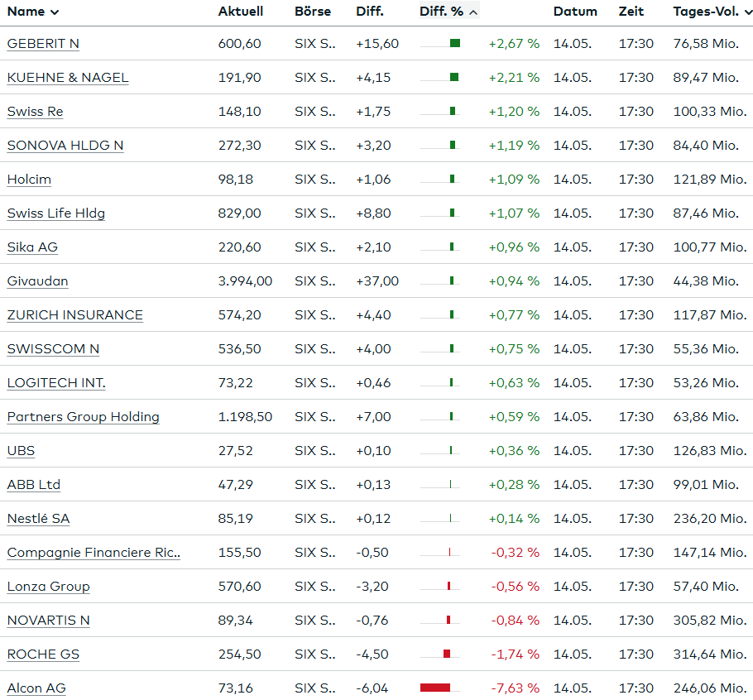The image size is (753, 700).
Task: Select KUEHNE & NAGEL volume 89,47 Mio.
Action: pos(706,78)
